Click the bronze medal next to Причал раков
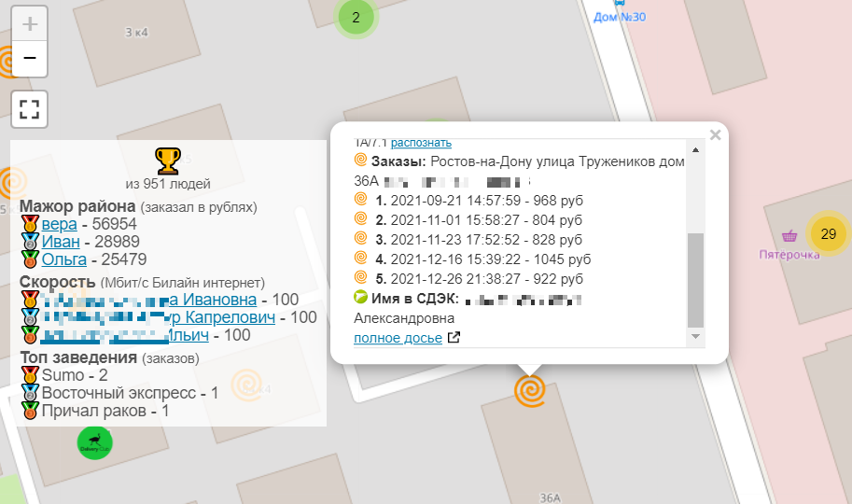Viewport: 852px width, 504px height. [30, 410]
